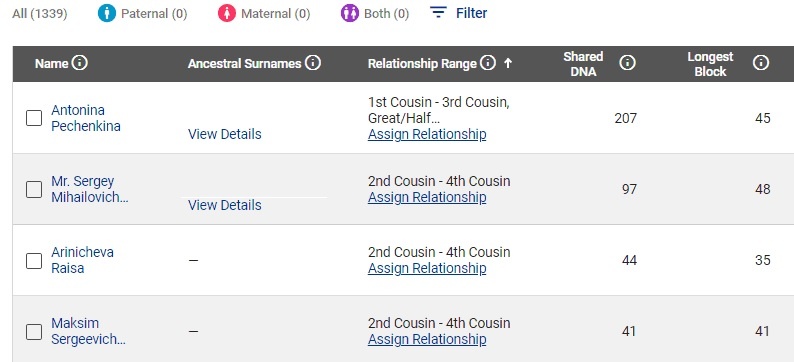
Task: Sort by the Shared DNA column header
Action: [x=583, y=64]
